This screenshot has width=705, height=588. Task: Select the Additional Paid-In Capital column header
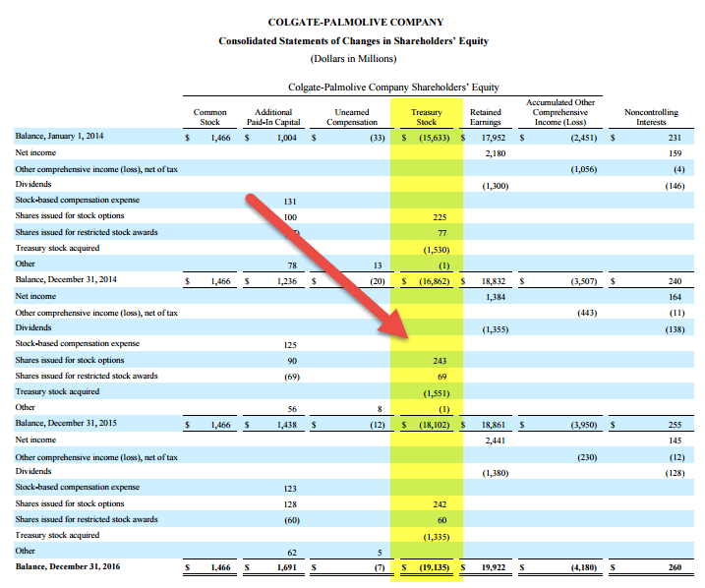click(273, 117)
